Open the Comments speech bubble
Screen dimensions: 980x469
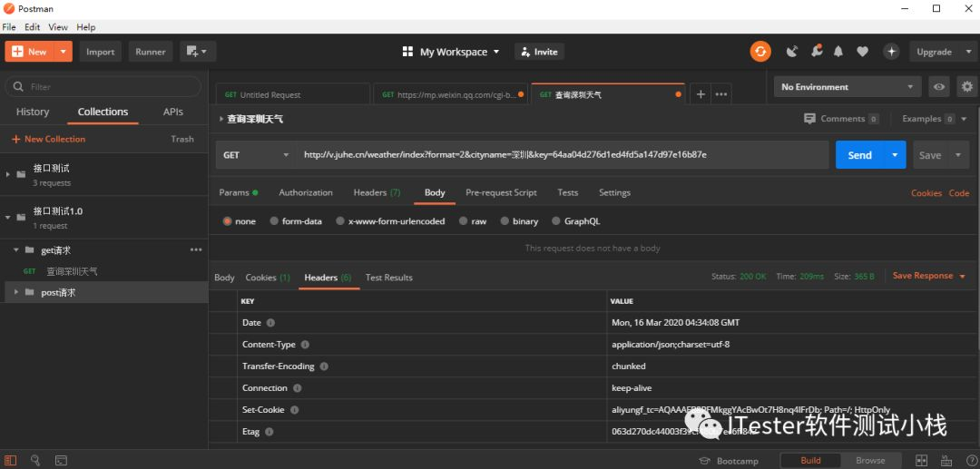pyautogui.click(x=810, y=119)
